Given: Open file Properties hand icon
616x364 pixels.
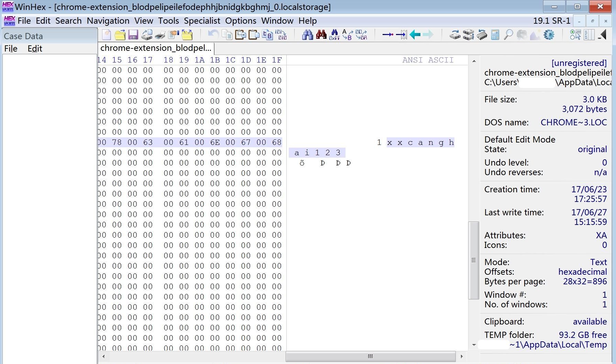Looking at the screenshot, I should pos(173,35).
